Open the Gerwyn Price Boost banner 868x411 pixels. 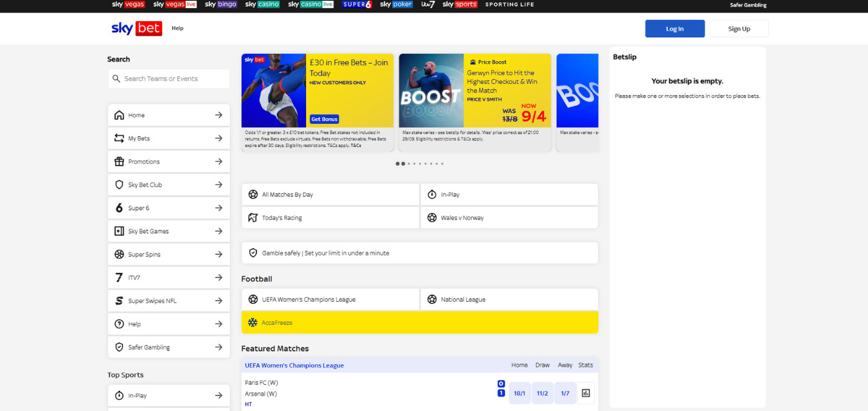point(475,102)
